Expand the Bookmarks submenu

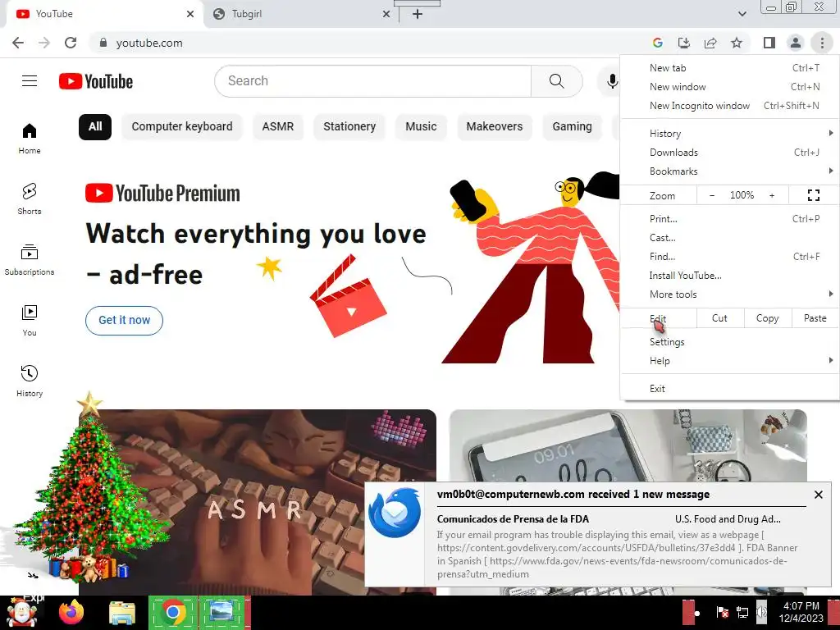(729, 171)
